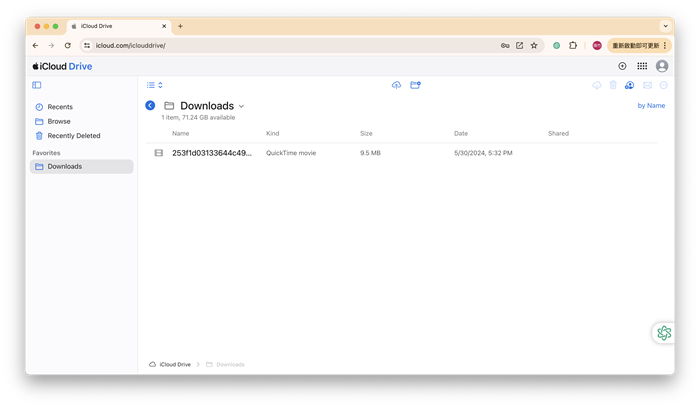Open the account profile avatar
Viewport: 700px width, 408px height.
pos(662,66)
